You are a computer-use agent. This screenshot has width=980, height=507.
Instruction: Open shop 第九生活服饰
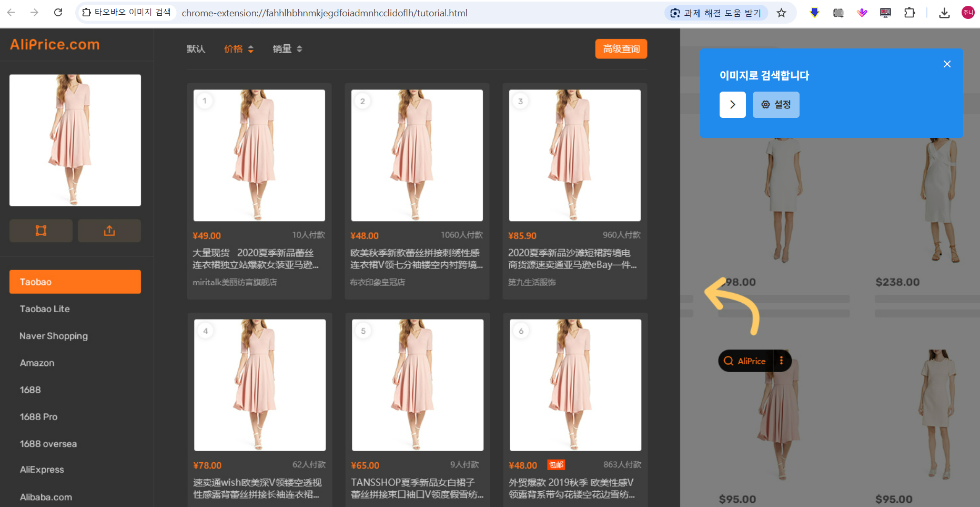point(532,282)
